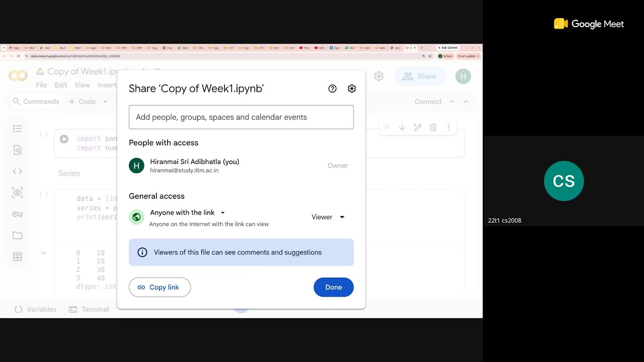Click the Colab CO logo

18,76
